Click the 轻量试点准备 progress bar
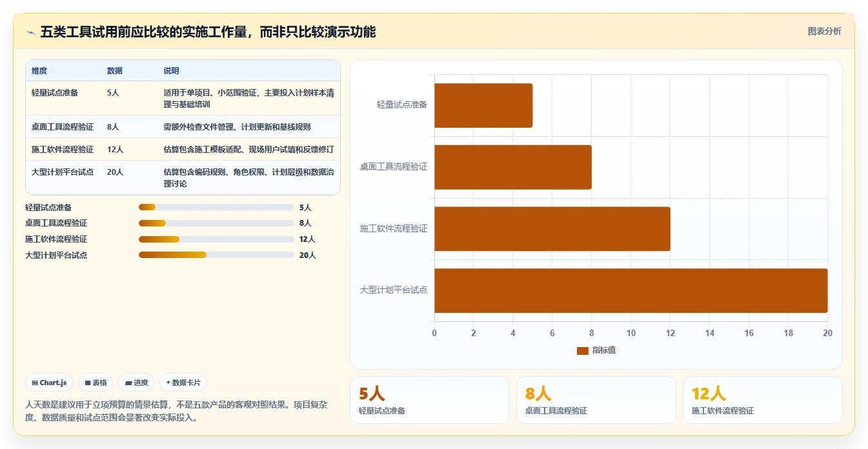 216,207
